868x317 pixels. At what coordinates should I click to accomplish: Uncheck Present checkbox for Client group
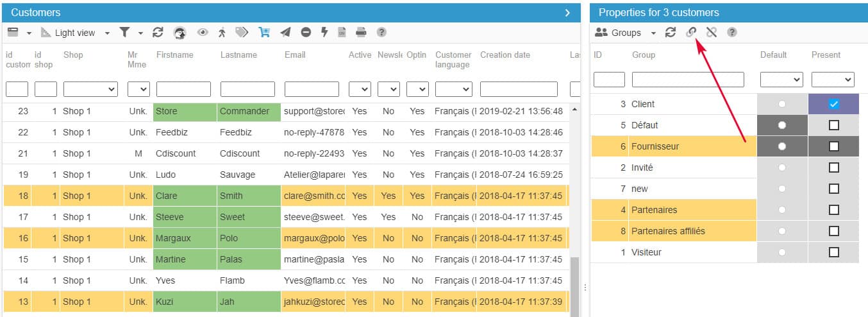833,104
